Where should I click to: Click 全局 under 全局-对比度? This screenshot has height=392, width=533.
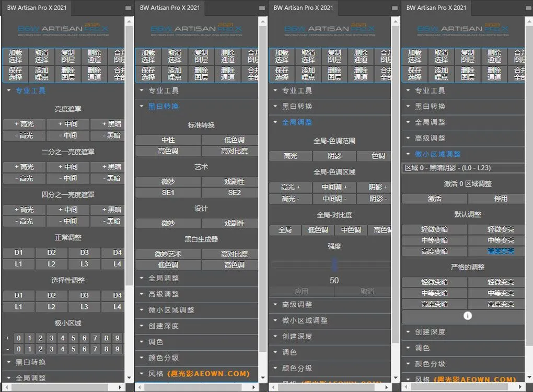pos(285,230)
